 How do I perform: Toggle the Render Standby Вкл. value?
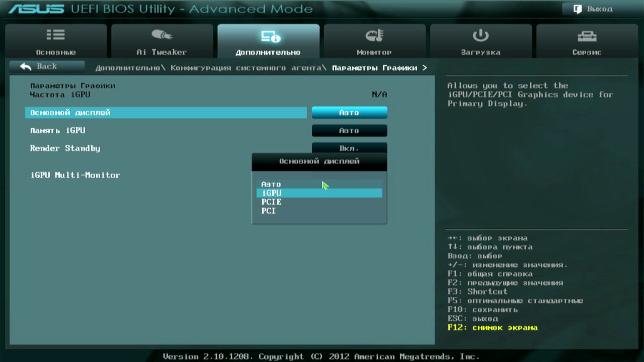click(349, 147)
